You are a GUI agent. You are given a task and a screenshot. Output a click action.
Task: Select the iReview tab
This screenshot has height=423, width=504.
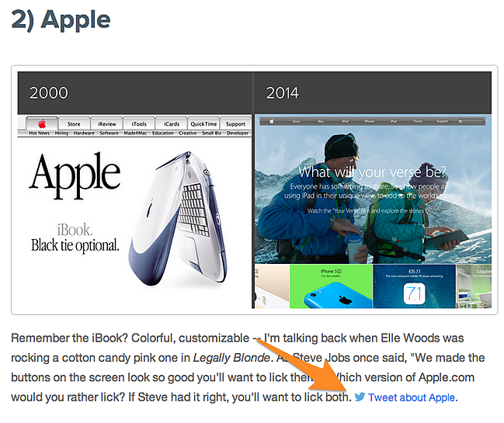pyautogui.click(x=106, y=123)
